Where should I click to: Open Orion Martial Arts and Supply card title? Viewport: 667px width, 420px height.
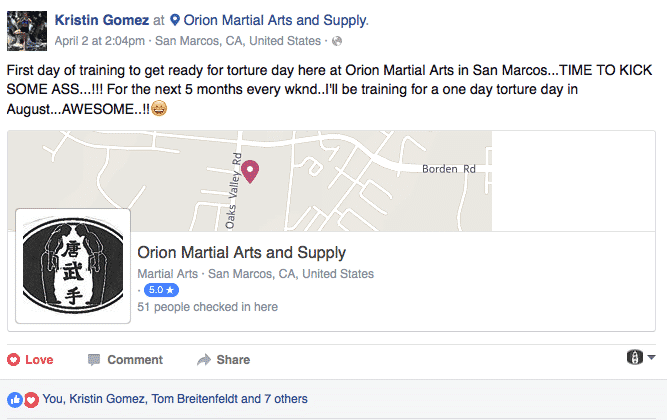(242, 252)
